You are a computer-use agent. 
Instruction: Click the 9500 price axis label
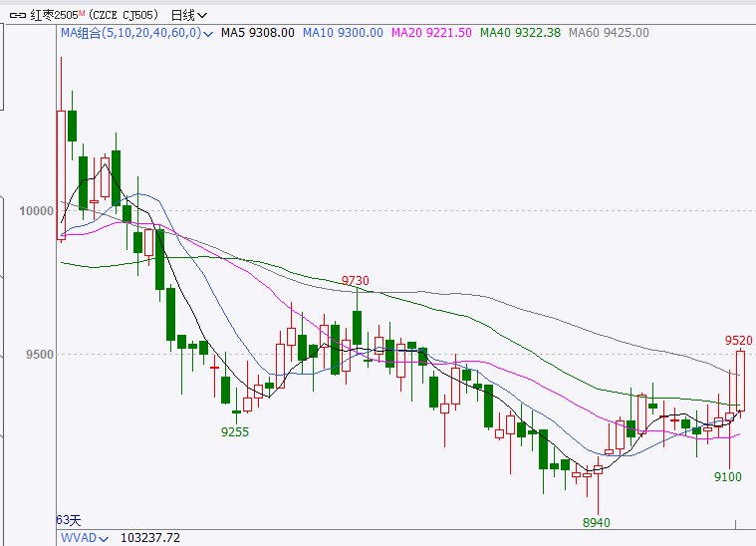(40, 354)
